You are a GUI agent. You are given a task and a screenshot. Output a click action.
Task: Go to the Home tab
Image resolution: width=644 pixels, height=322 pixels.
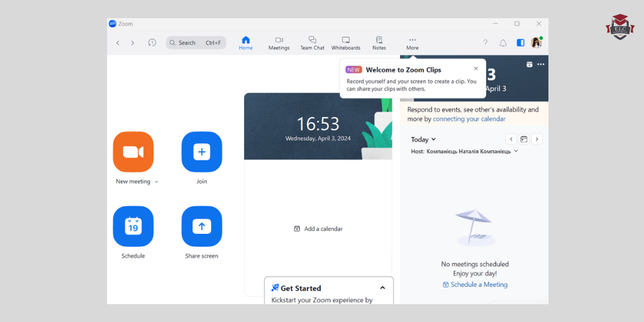click(246, 43)
